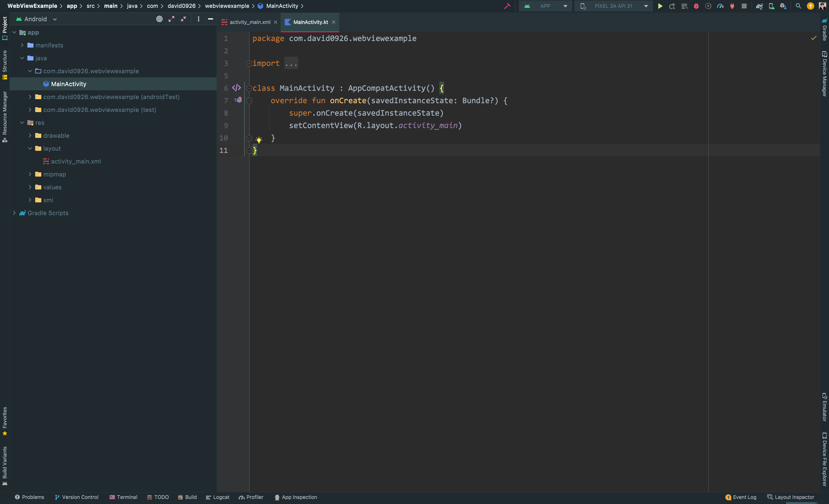The width and height of the screenshot is (829, 504).
Task: Open the Profiler speedometer icon in the toolbar
Action: coord(720,6)
